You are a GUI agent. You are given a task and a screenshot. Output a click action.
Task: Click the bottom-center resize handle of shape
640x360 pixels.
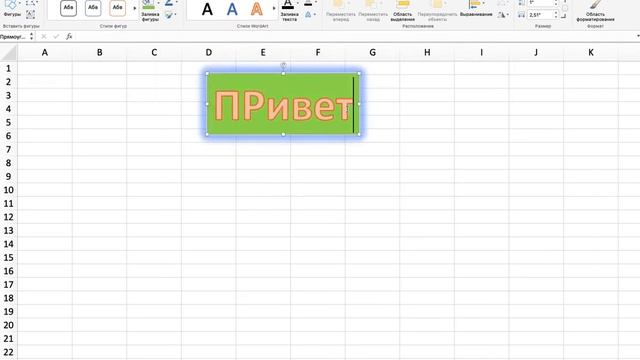[283, 134]
